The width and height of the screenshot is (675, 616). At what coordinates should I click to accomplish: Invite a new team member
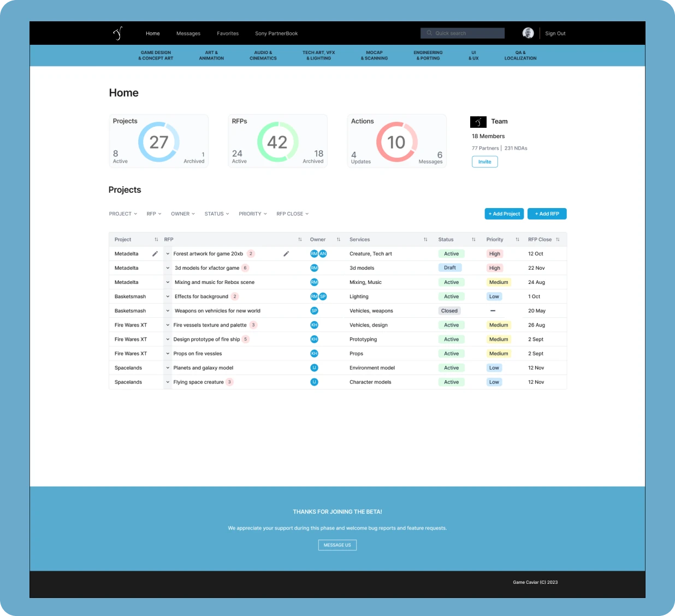pyautogui.click(x=485, y=162)
